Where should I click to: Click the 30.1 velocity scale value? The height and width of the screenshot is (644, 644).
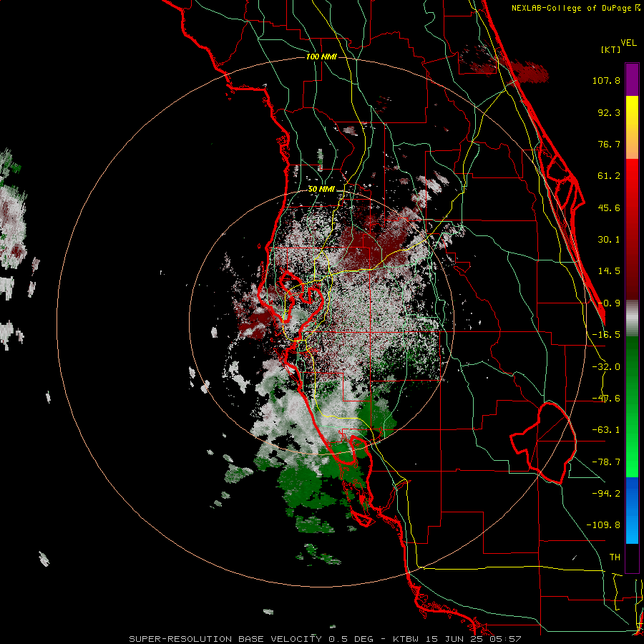609,240
